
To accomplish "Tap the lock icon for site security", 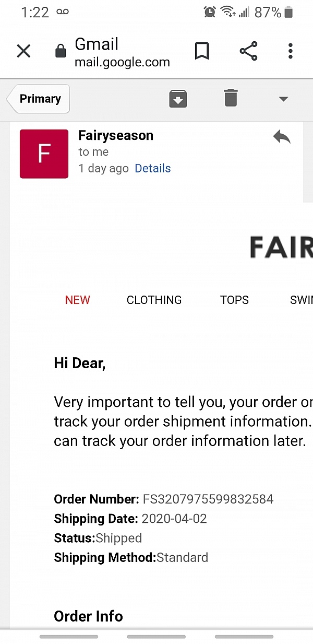I will [x=61, y=51].
